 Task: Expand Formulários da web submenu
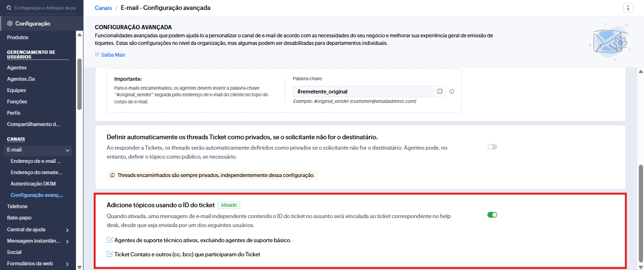click(x=67, y=264)
